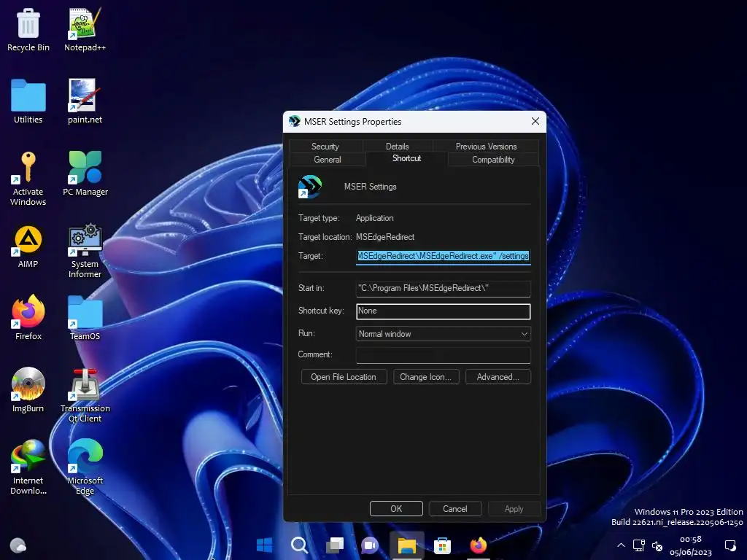The image size is (747, 560).
Task: Cancel the Properties dialog
Action: tap(455, 508)
